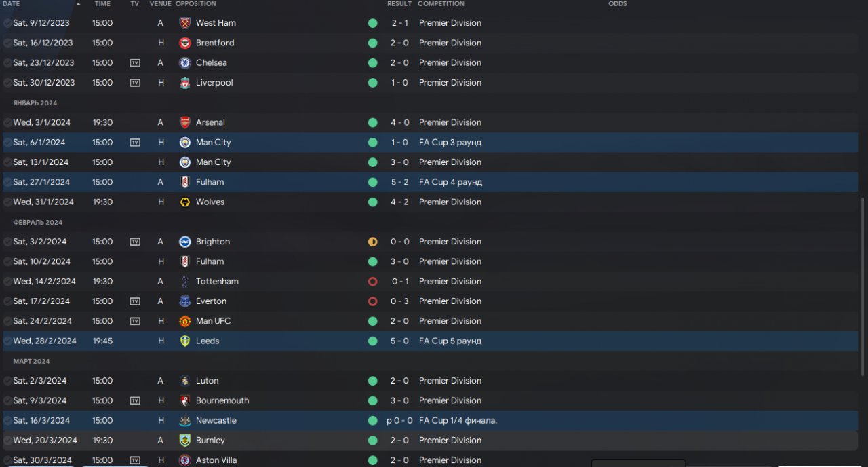Sort fixtures by the DATE column header
The image size is (868, 467).
[12, 4]
